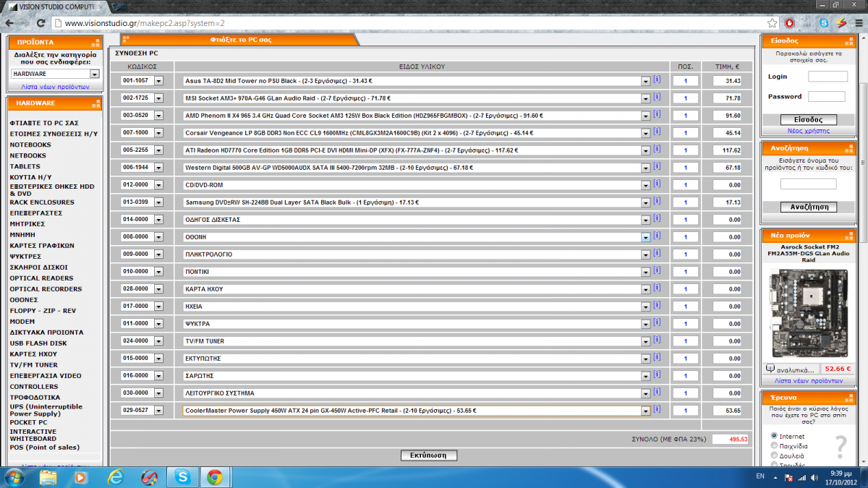Click the αναλυτικά details link
This screenshot has width=868, height=488.
[793, 369]
